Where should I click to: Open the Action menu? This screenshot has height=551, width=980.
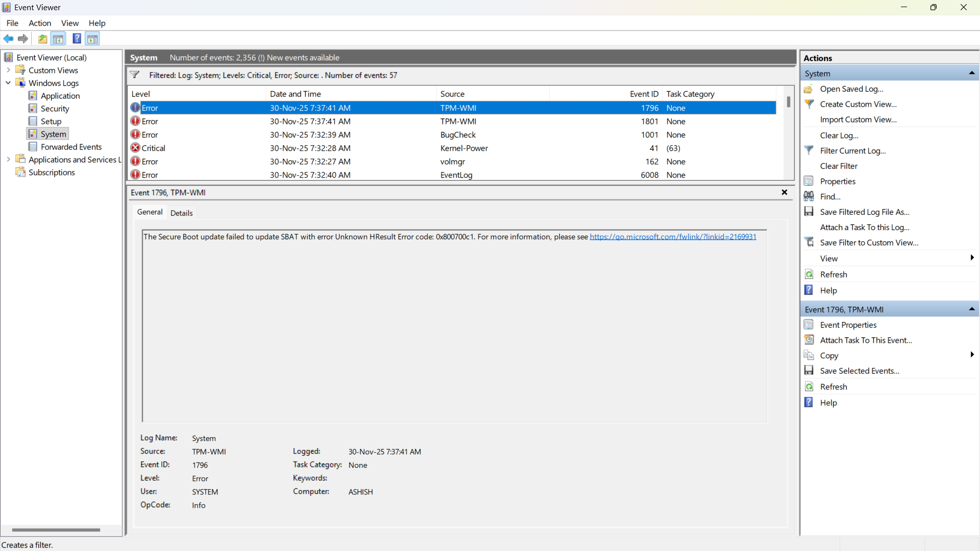click(40, 23)
